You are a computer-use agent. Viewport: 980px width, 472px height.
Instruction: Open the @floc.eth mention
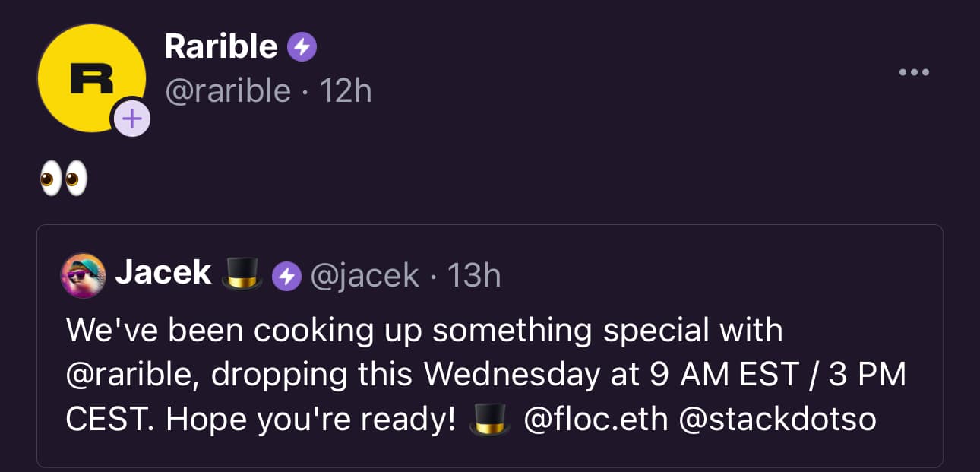coord(596,420)
